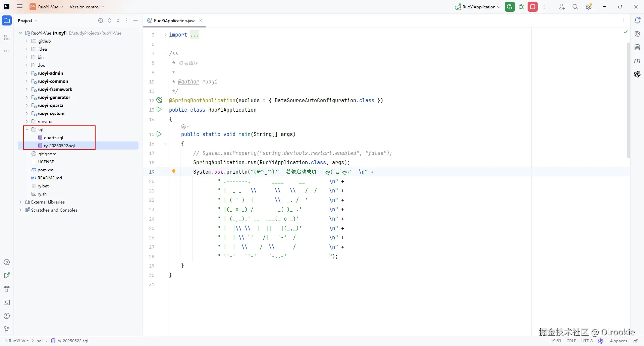Change CRLF line separator setting
Screen dimensions: 644x346
click(x=571, y=341)
